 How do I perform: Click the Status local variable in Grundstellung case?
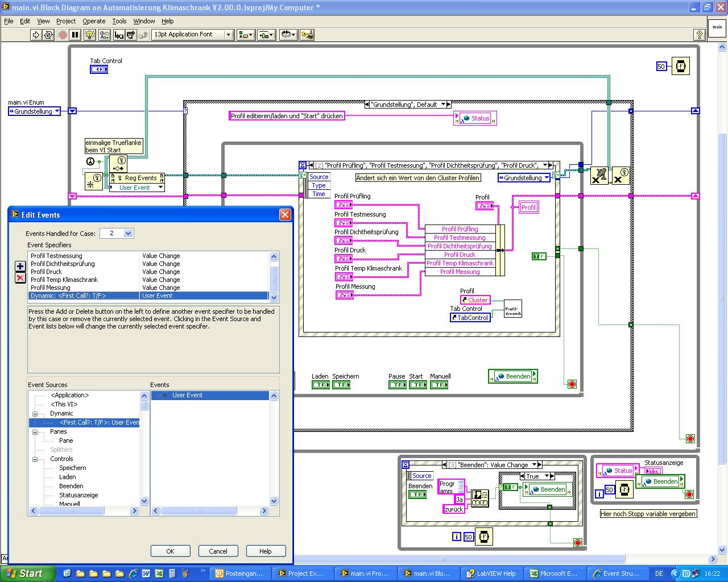475,118
